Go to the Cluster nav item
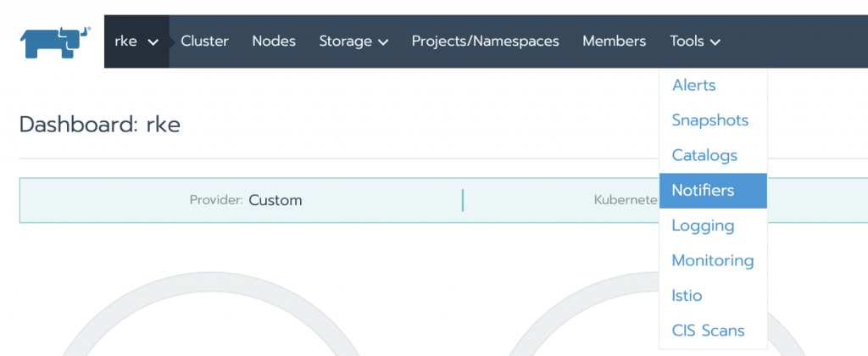868x356 pixels. [x=204, y=42]
